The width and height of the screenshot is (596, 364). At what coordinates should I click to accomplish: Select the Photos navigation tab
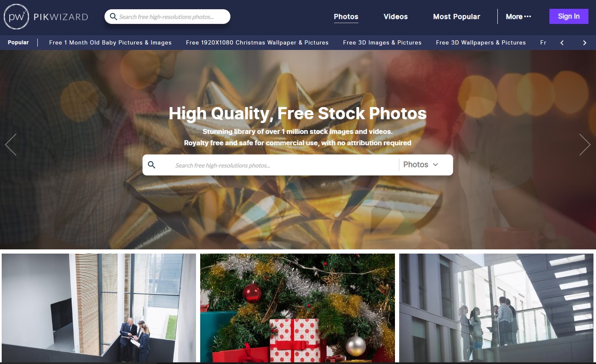346,17
